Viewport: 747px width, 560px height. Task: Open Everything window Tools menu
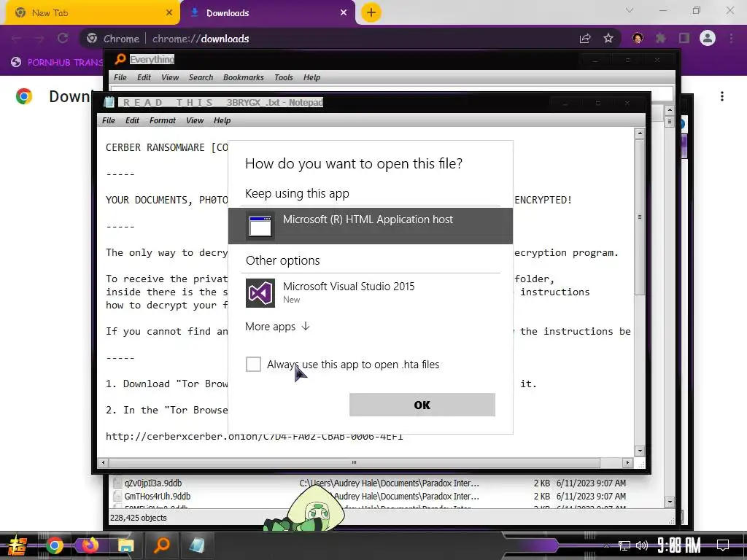(x=284, y=77)
